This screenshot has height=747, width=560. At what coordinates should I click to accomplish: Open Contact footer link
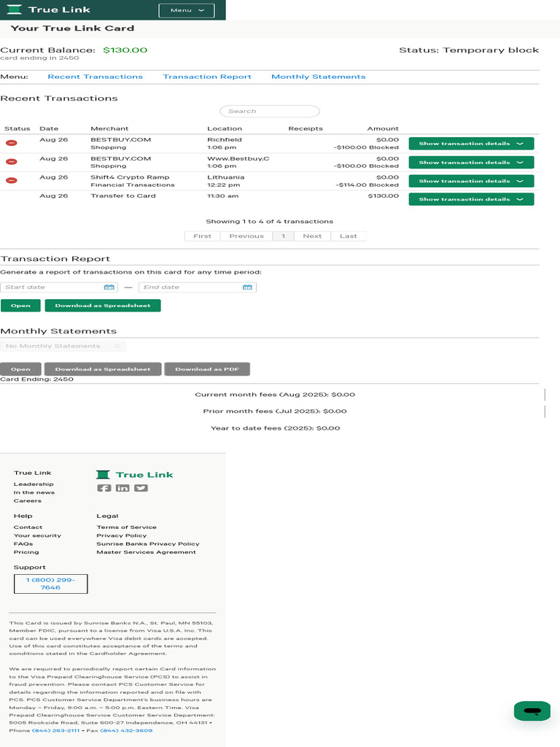click(28, 527)
